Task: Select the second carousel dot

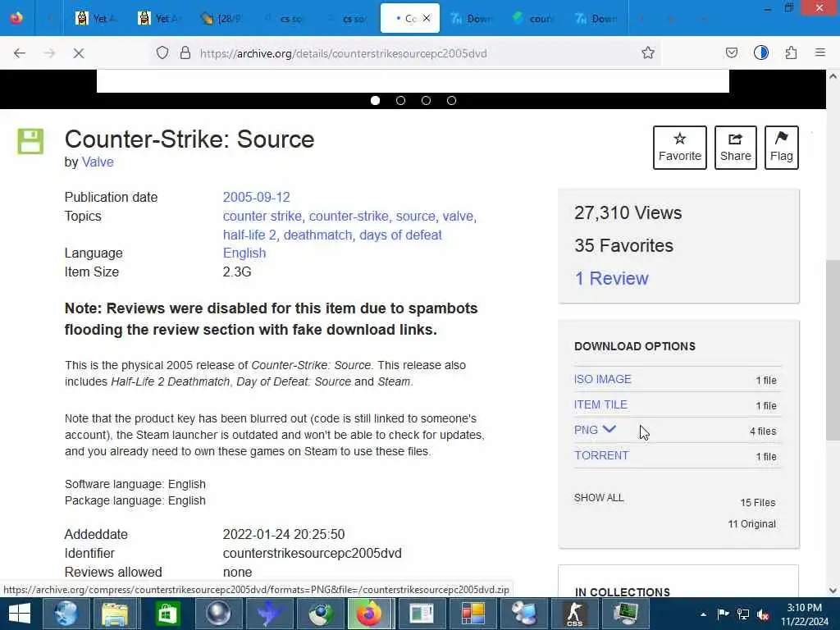Action: (400, 101)
